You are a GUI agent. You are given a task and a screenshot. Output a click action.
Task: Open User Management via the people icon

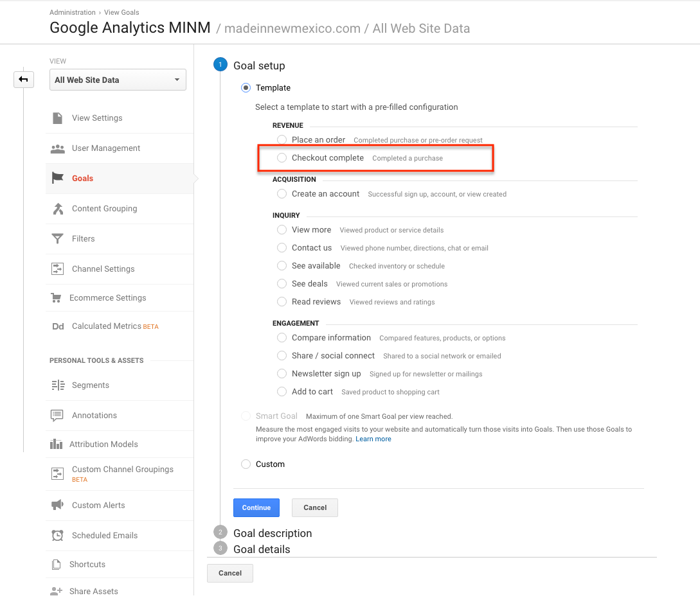coord(58,148)
